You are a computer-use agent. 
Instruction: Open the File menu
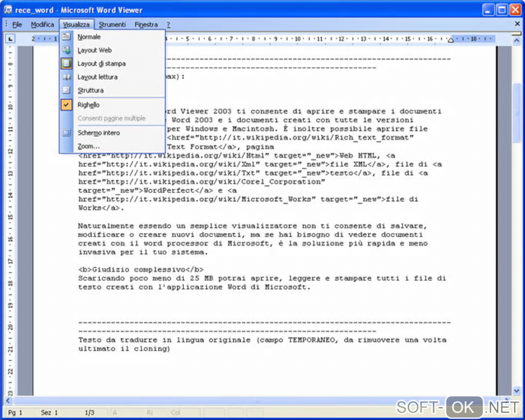[x=17, y=25]
